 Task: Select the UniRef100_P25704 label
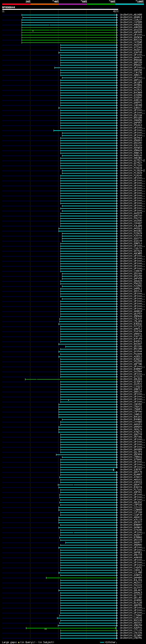pos(131,236)
